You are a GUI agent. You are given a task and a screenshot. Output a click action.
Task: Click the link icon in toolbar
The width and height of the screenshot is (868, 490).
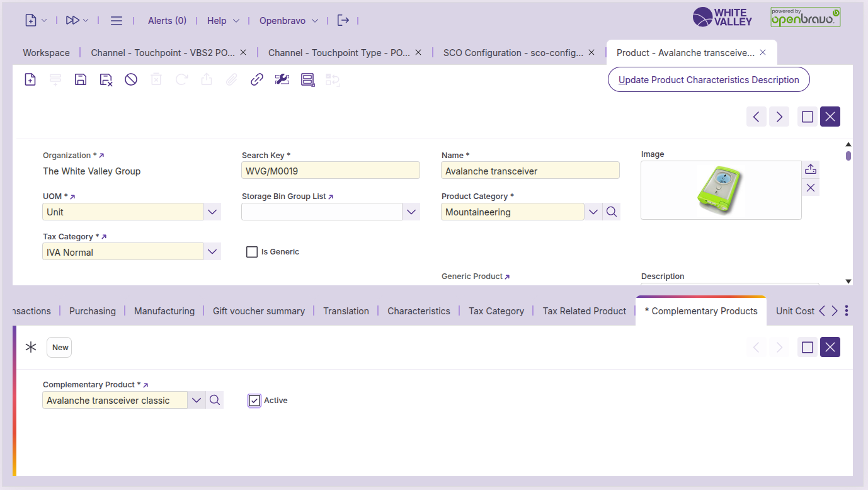[x=256, y=80]
